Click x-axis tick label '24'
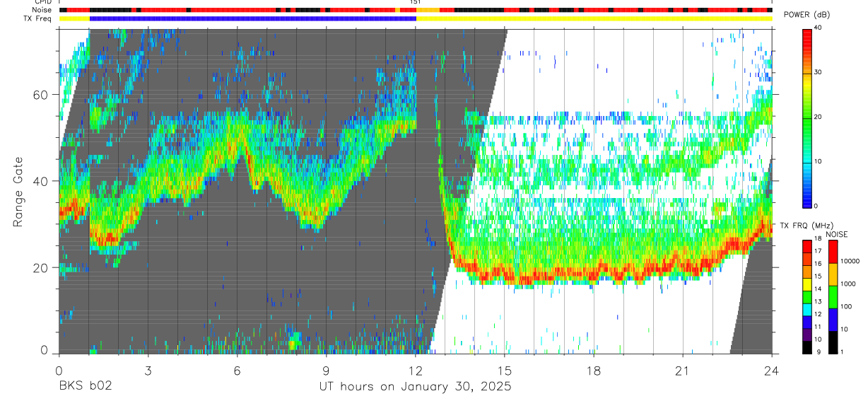868x401 pixels. click(x=772, y=371)
